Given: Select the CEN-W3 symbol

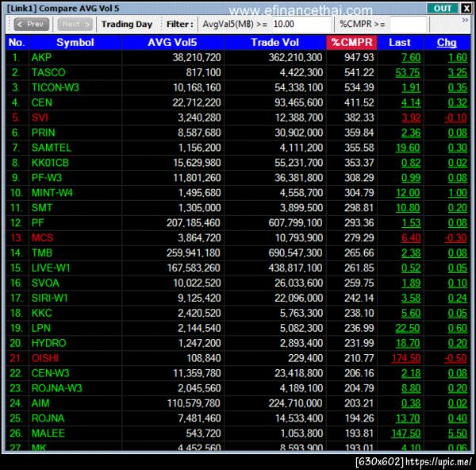Looking at the screenshot, I should click(51, 373).
